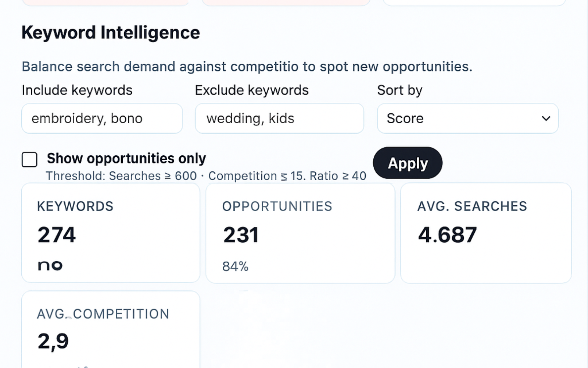Viewport: 588px width, 368px height.
Task: Click the 'Exclude keywords' field label
Action: tap(252, 90)
